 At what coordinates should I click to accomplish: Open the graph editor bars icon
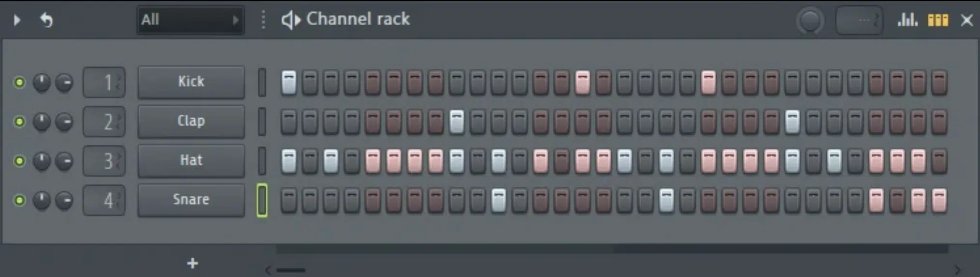pos(908,20)
